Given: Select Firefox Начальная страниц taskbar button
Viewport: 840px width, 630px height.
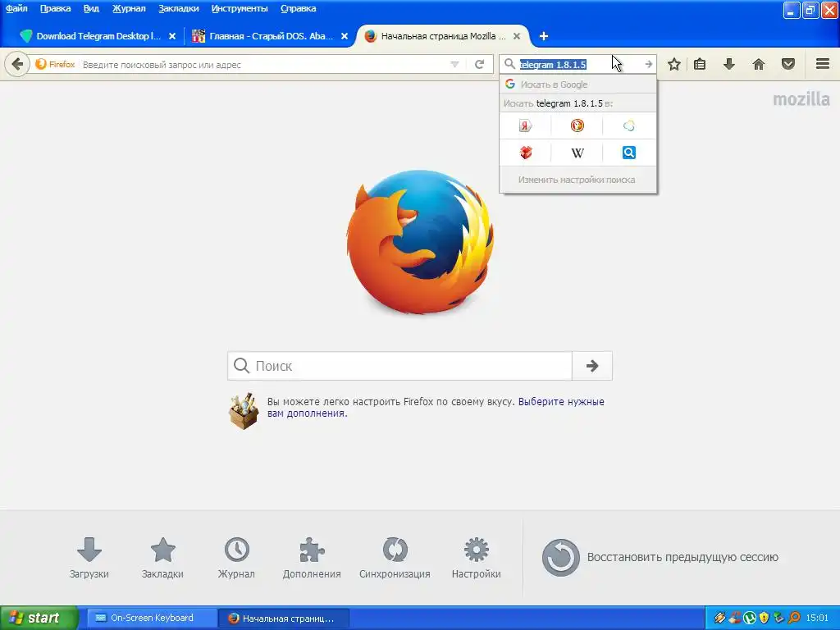Looking at the screenshot, I should (284, 619).
